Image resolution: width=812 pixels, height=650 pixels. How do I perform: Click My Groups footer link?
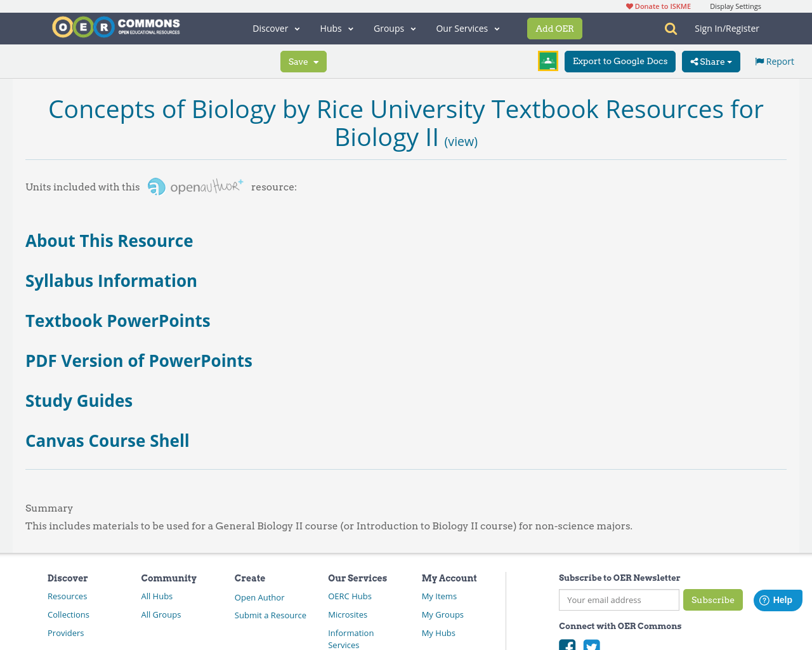pyautogui.click(x=443, y=614)
